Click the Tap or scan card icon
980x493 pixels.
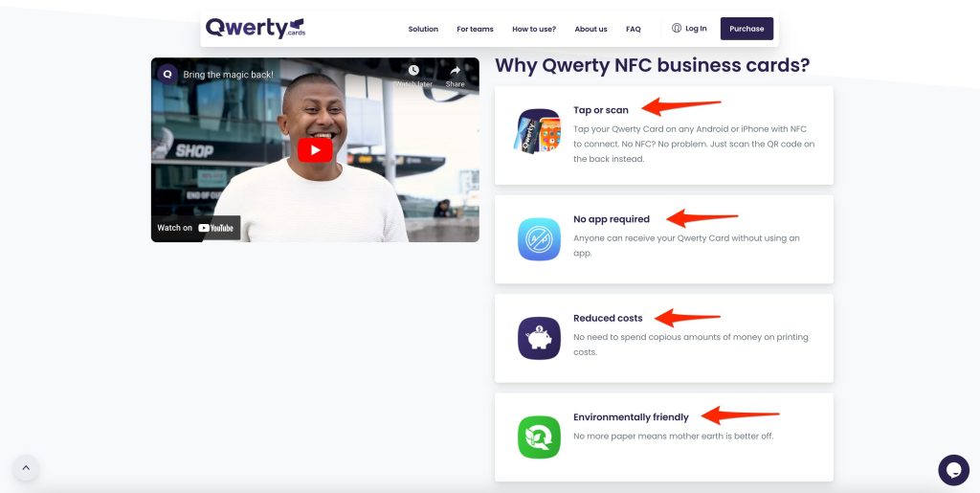point(539,131)
